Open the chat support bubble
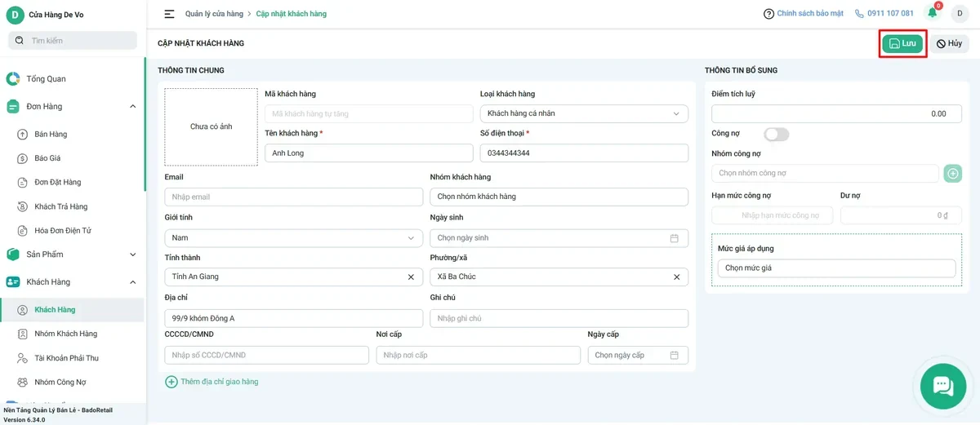 click(943, 386)
